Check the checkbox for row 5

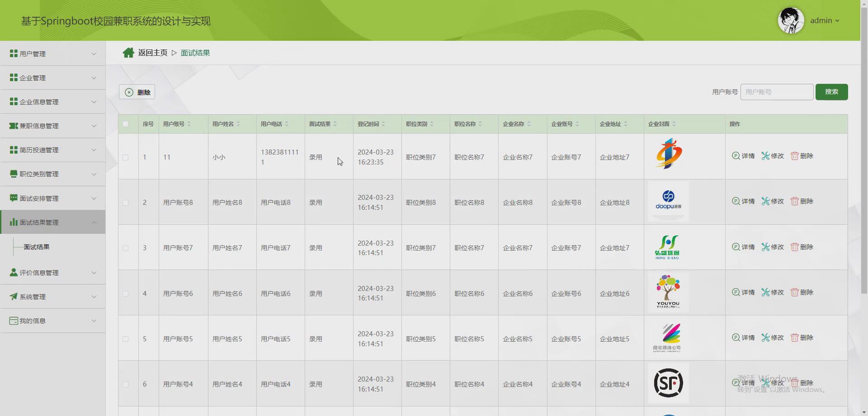click(x=126, y=339)
